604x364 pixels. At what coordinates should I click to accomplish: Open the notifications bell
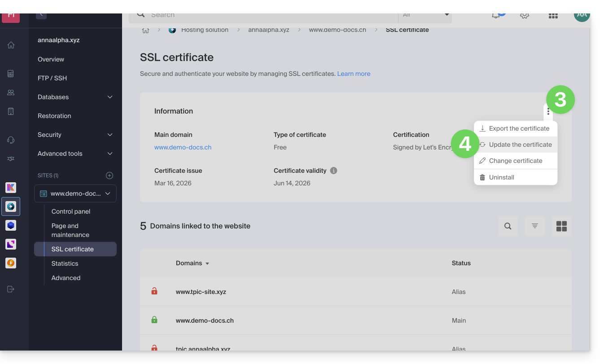click(x=496, y=15)
